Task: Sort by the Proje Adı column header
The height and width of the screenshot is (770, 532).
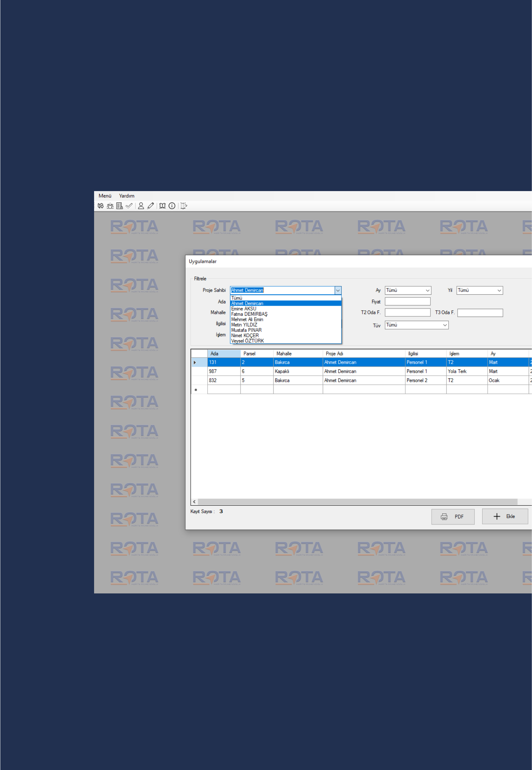Action: click(364, 354)
